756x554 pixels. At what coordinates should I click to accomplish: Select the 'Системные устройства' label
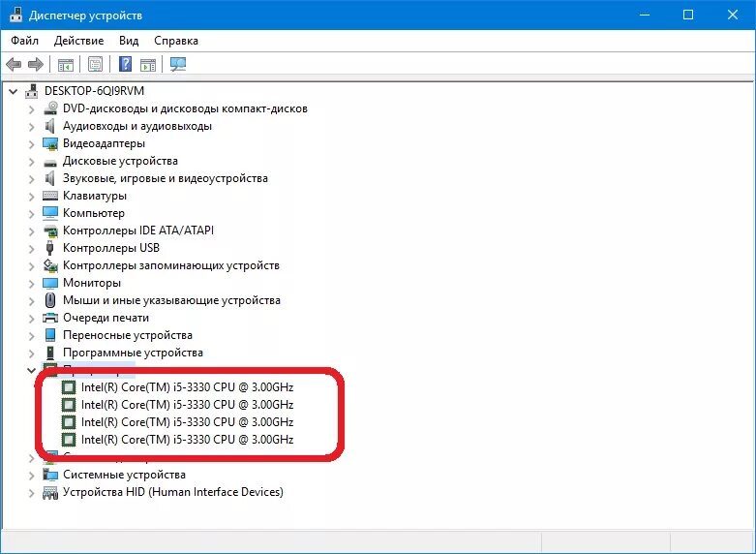click(x=125, y=475)
